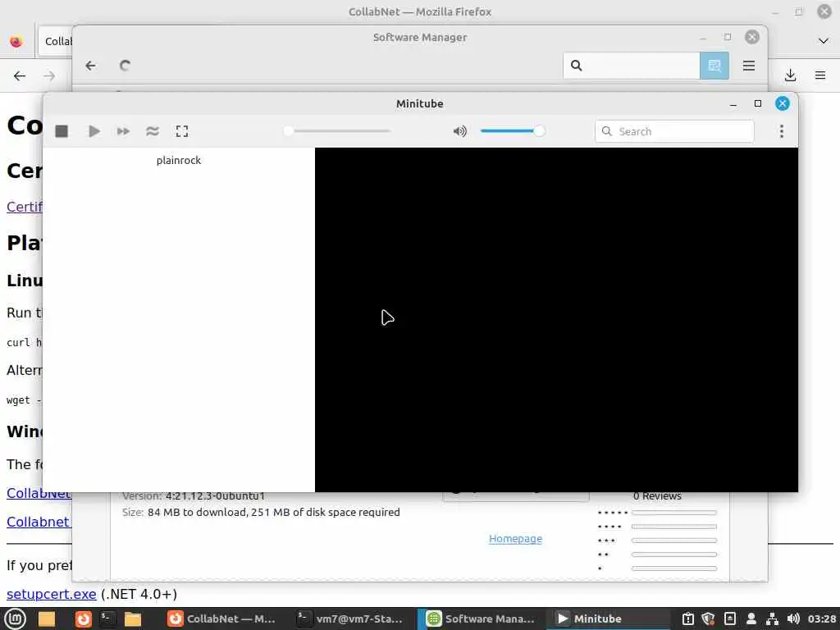Click Software Manager loading spinner icon
This screenshot has height=630, width=840.
[125, 66]
